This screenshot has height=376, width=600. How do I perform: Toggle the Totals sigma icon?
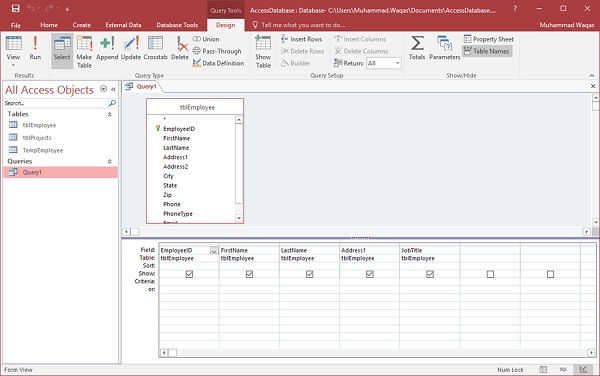click(417, 48)
